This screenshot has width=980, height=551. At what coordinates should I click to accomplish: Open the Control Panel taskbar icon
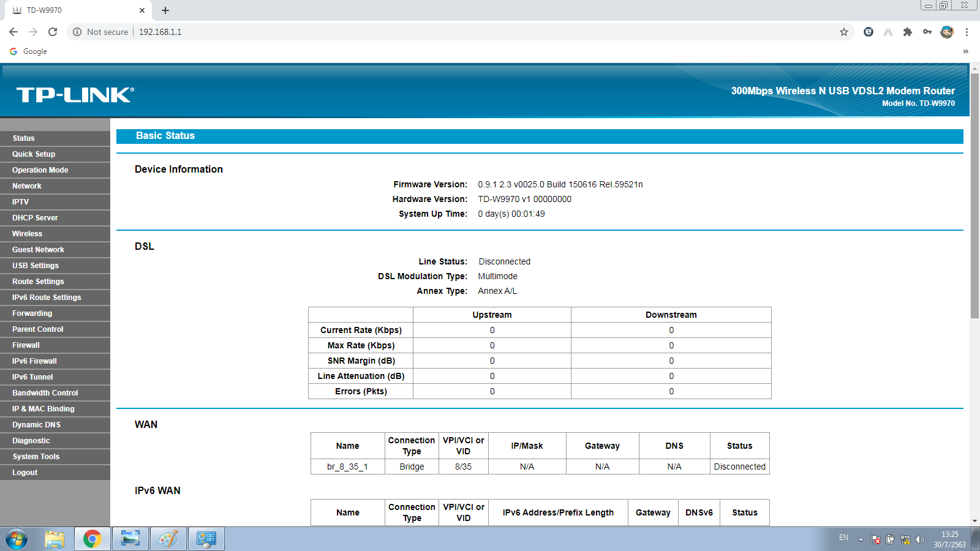click(x=206, y=539)
